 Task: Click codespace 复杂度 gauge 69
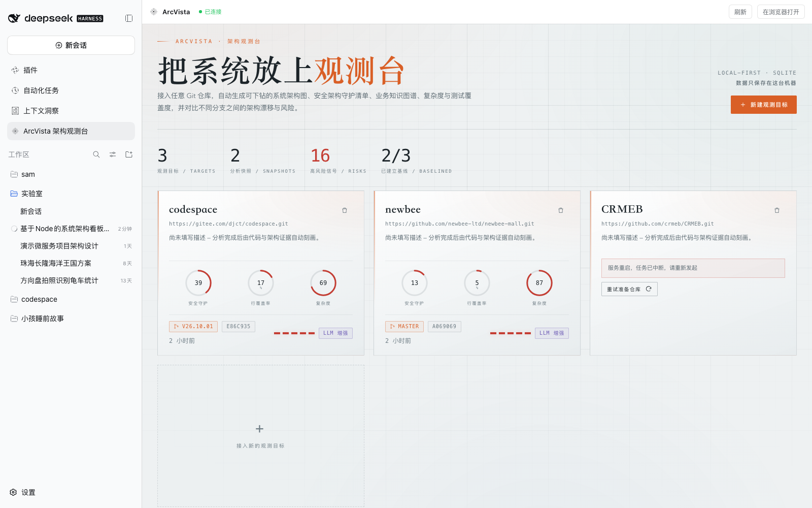323,283
